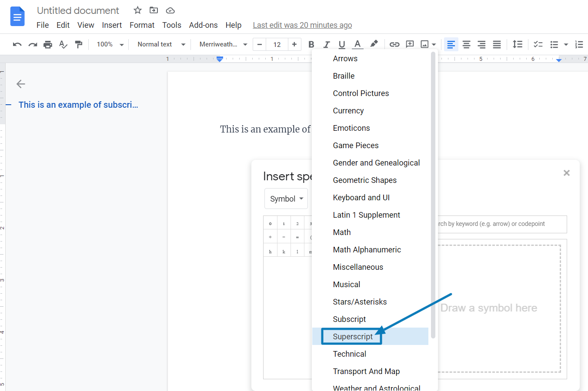
Task: Toggle italic formatting
Action: coord(327,44)
